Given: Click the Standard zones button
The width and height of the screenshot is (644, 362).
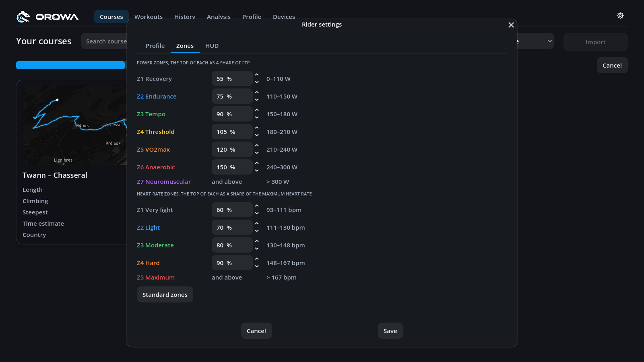Looking at the screenshot, I should point(165,294).
